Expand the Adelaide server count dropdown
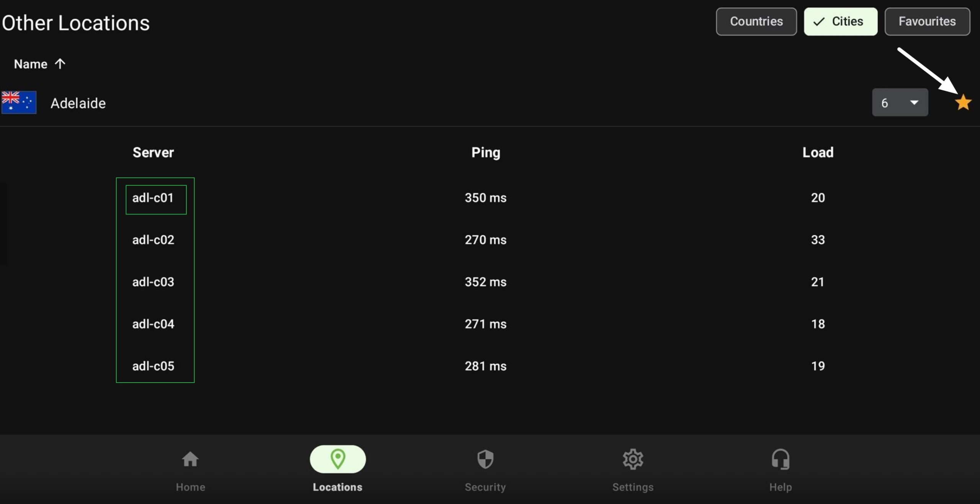The height and width of the screenshot is (504, 980). click(x=900, y=102)
